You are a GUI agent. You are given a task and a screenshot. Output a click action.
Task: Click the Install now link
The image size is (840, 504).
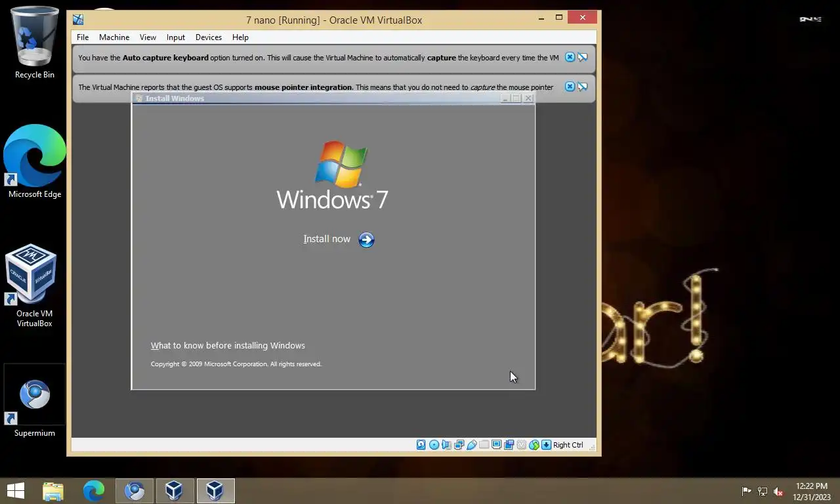click(x=327, y=239)
